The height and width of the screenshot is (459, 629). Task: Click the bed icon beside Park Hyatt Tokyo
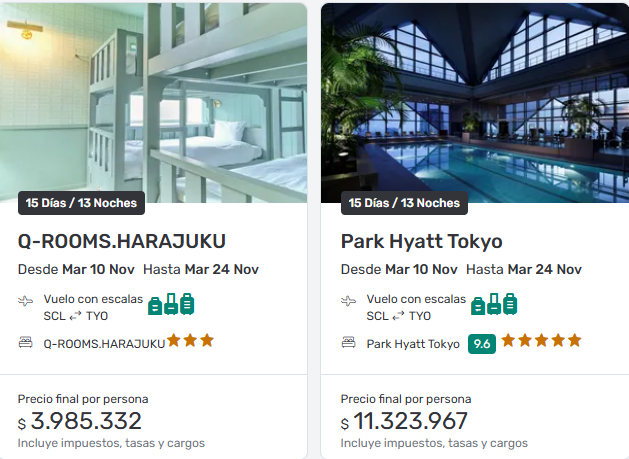coord(349,343)
